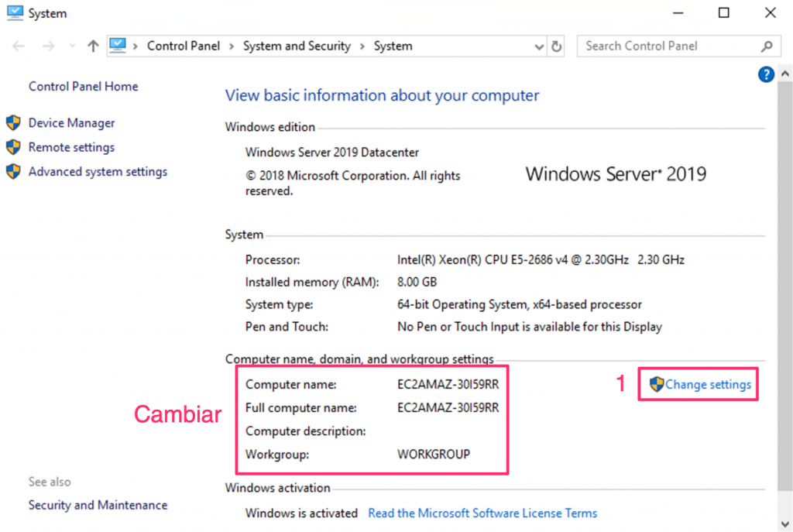Click the Forward navigation arrow
The image size is (793, 532).
[x=46, y=46]
